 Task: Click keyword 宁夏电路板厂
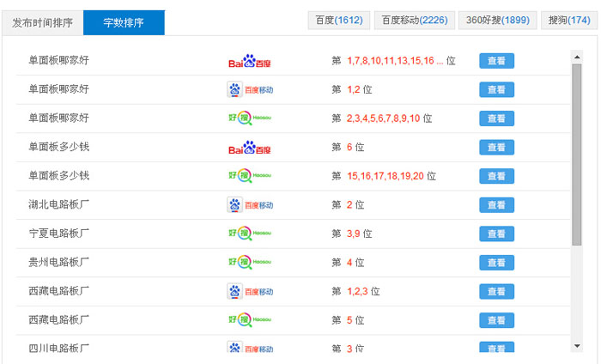tap(58, 234)
